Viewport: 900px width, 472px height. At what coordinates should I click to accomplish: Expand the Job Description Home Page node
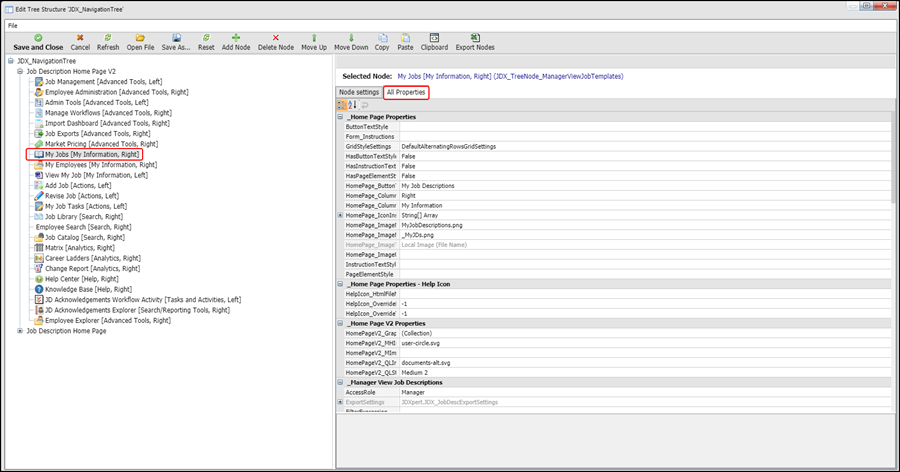pyautogui.click(x=20, y=331)
